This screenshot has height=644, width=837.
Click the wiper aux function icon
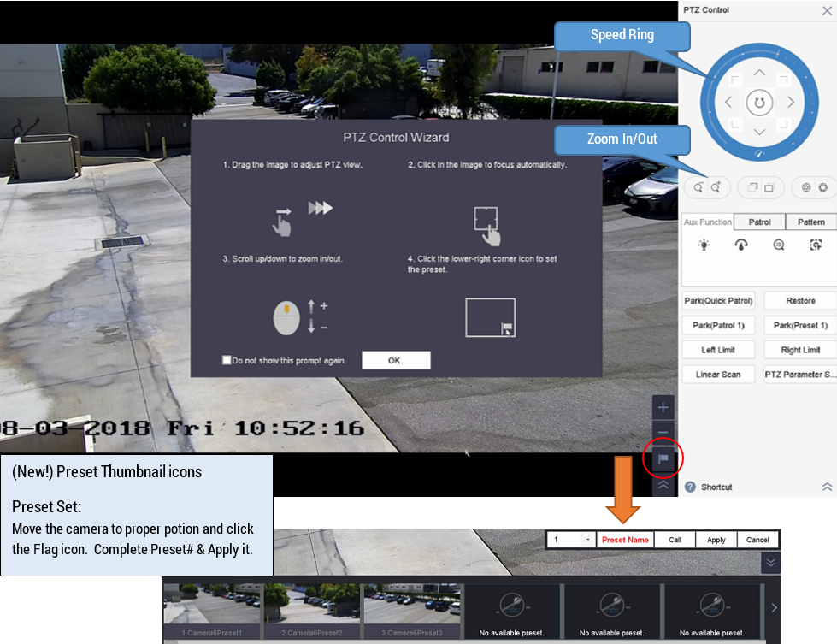[741, 245]
